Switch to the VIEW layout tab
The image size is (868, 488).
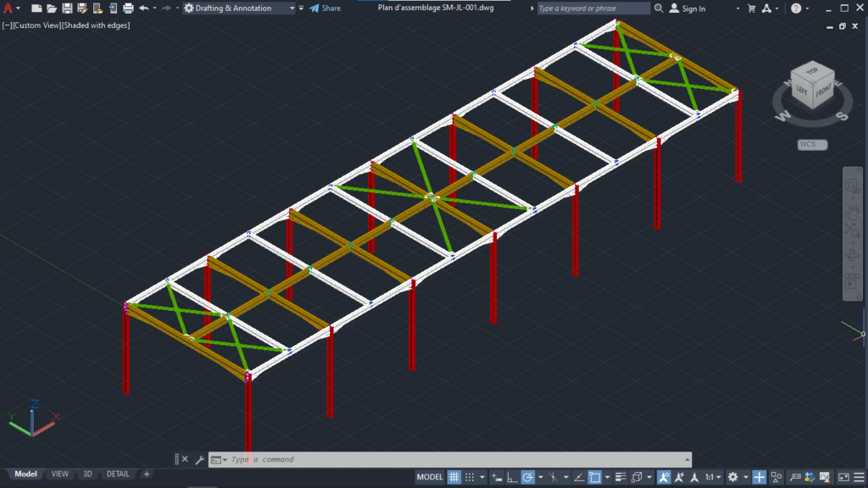pos(60,474)
